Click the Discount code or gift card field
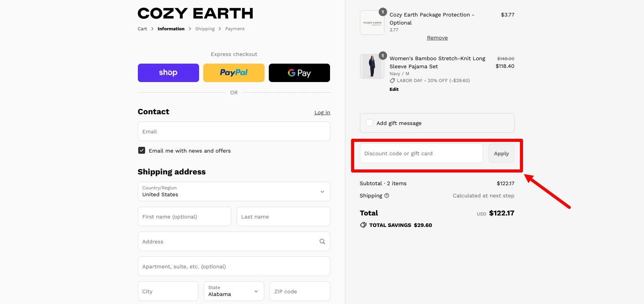The image size is (644, 304). (422, 153)
